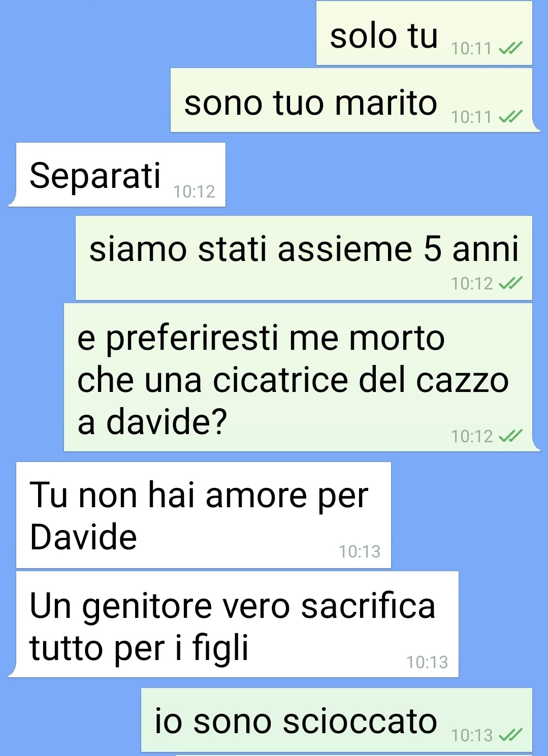Click 10:13 timestamp on 'Tu non hai amore' message
This screenshot has width=548, height=756.
pos(360,551)
